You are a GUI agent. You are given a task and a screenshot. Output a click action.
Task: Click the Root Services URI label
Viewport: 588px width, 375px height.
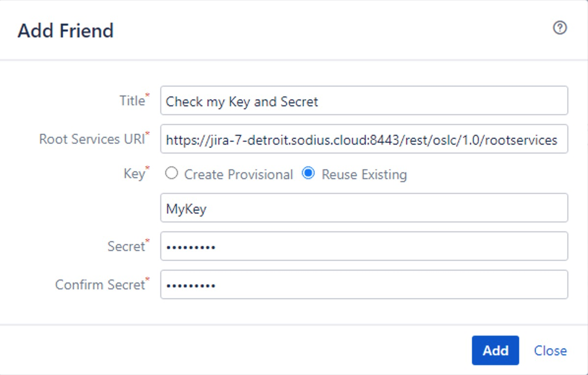92,139
